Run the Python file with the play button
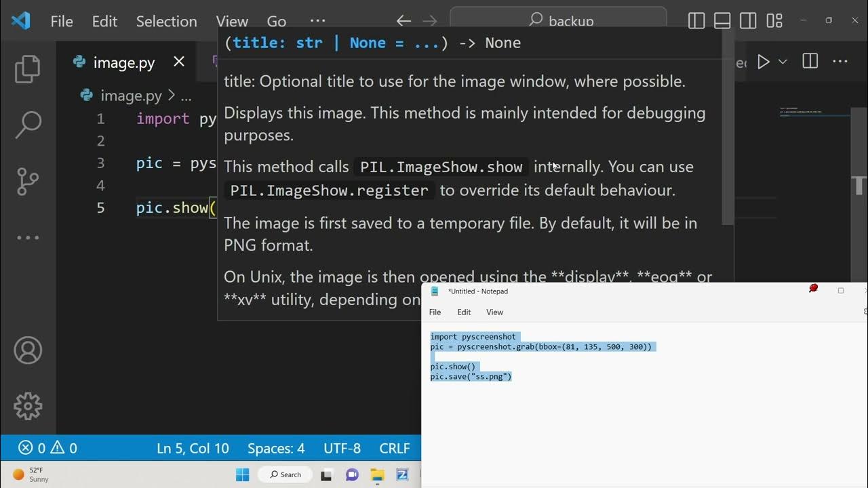Screen dimensions: 868x488 [764, 62]
